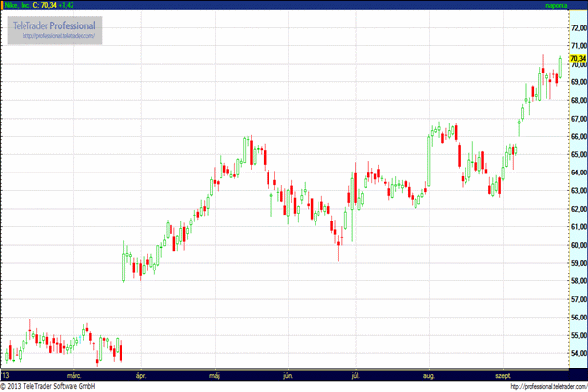588x392 pixels.
Task: Select the 'máj.' month marker on time axis
Action: [214, 375]
